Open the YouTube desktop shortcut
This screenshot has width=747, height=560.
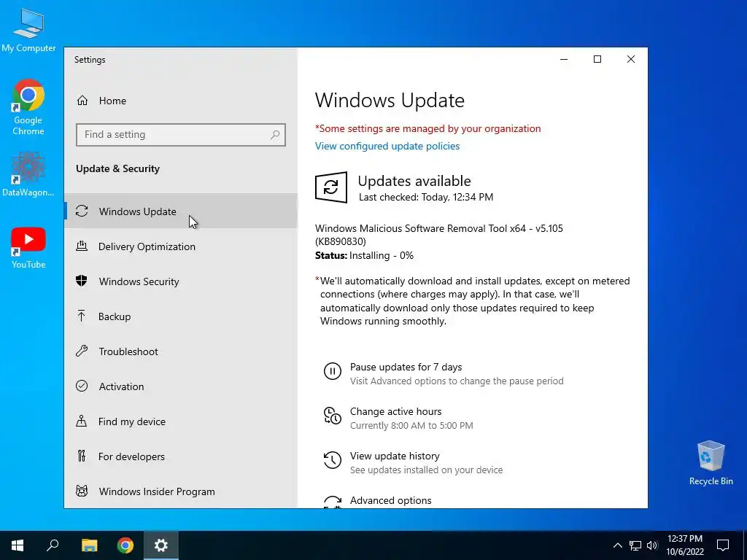[28, 248]
